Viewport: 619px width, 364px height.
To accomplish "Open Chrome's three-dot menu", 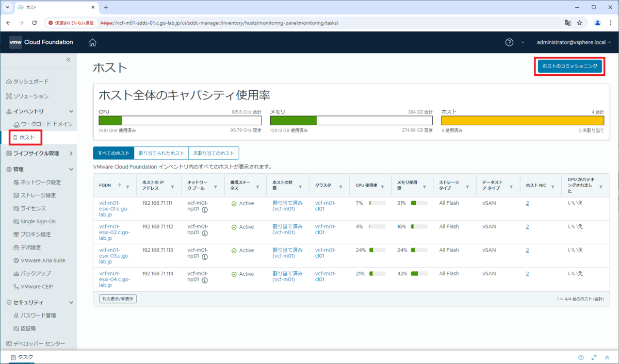I will pos(610,23).
